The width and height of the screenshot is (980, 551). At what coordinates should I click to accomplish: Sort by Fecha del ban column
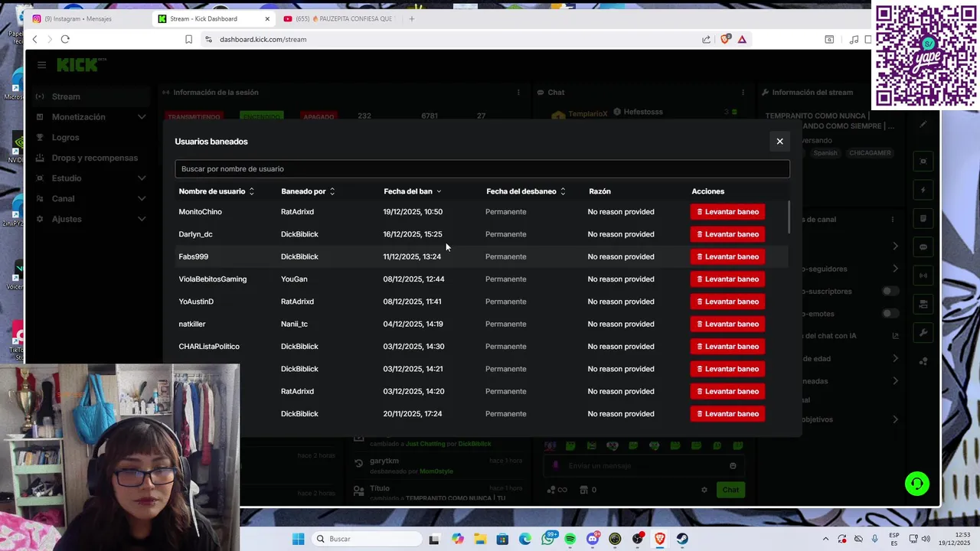413,191
